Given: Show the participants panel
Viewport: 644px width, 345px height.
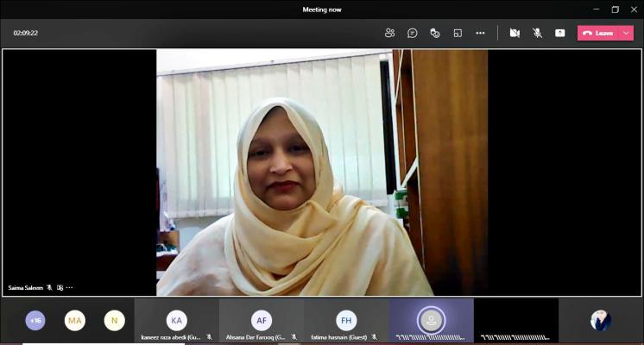Looking at the screenshot, I should (x=390, y=33).
